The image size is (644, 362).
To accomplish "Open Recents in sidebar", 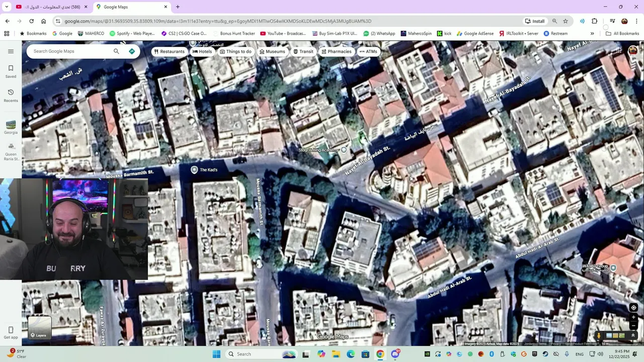I will coord(11,96).
